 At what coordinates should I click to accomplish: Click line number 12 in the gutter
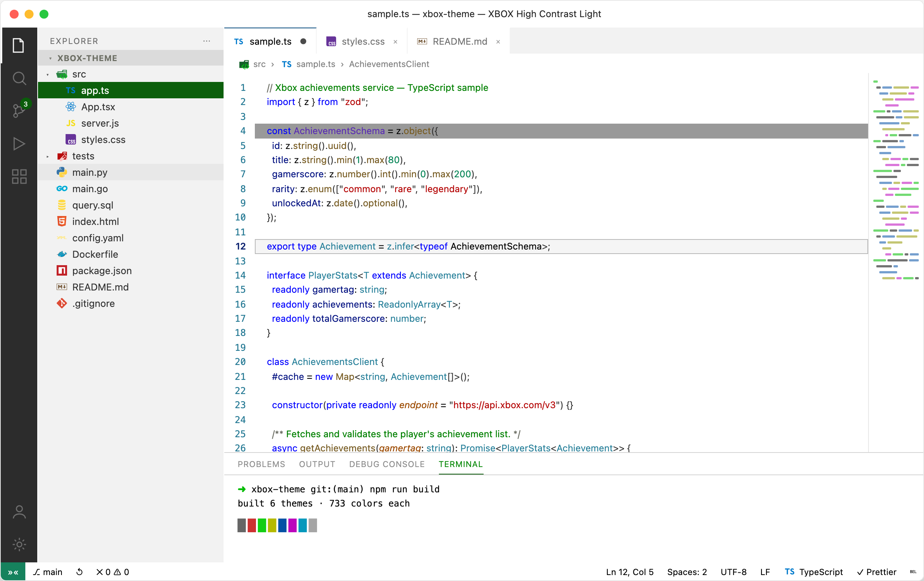240,246
